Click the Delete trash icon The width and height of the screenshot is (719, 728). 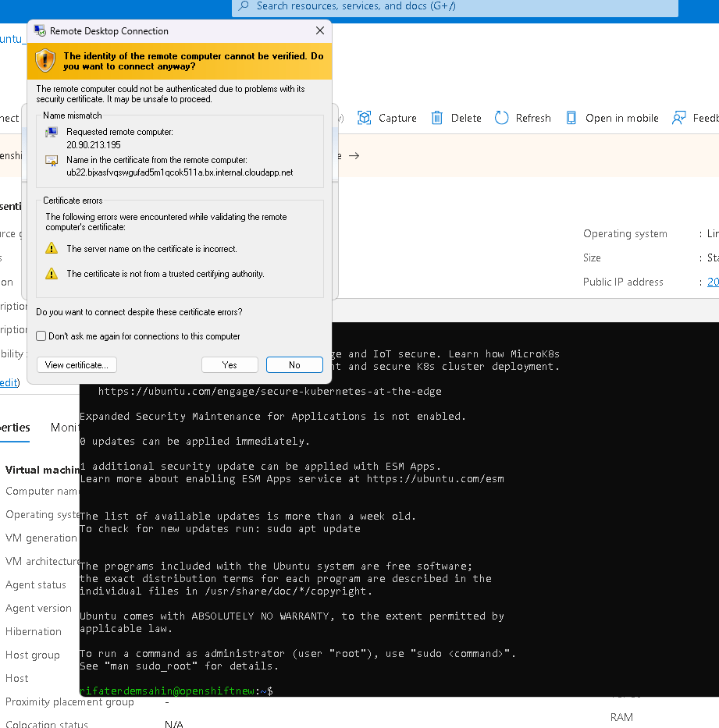click(436, 118)
